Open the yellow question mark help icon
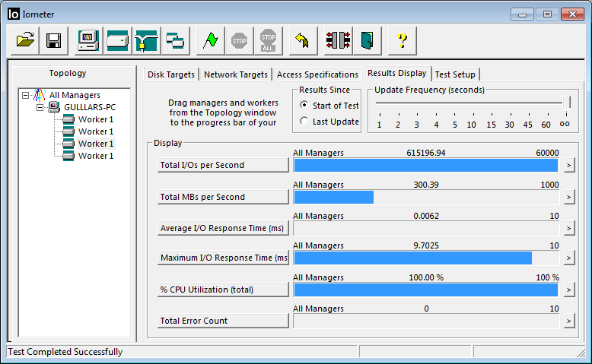The height and width of the screenshot is (364, 592). pyautogui.click(x=403, y=41)
